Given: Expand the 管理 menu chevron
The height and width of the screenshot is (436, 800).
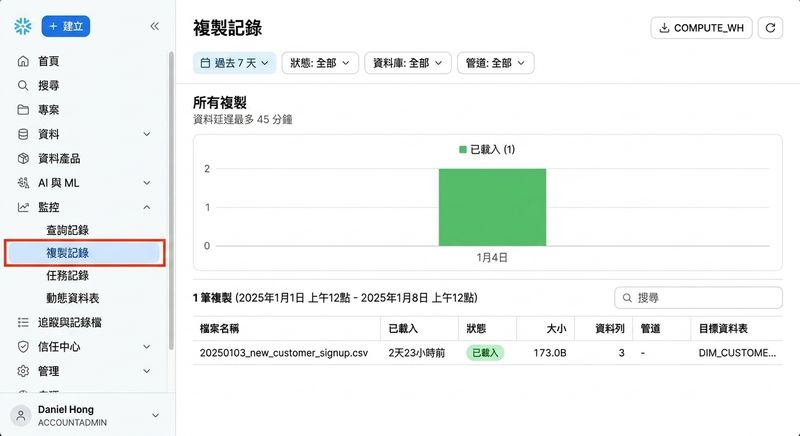Looking at the screenshot, I should coord(146,371).
